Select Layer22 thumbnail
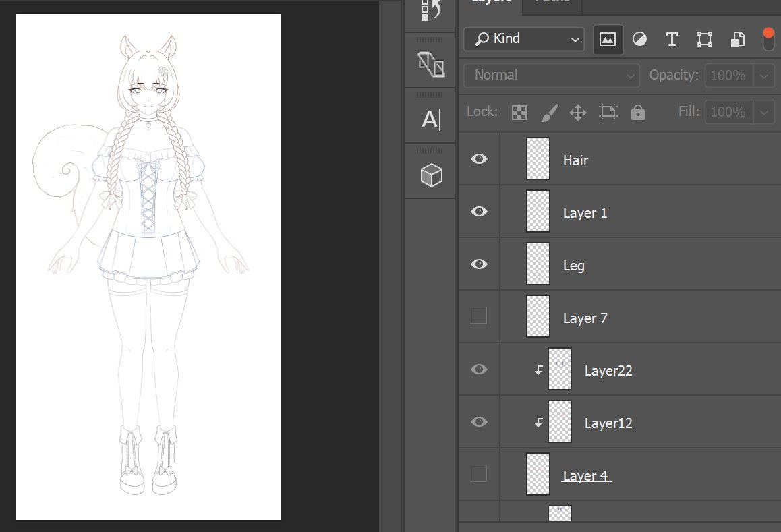Viewport: 781px width, 532px height. coord(560,369)
